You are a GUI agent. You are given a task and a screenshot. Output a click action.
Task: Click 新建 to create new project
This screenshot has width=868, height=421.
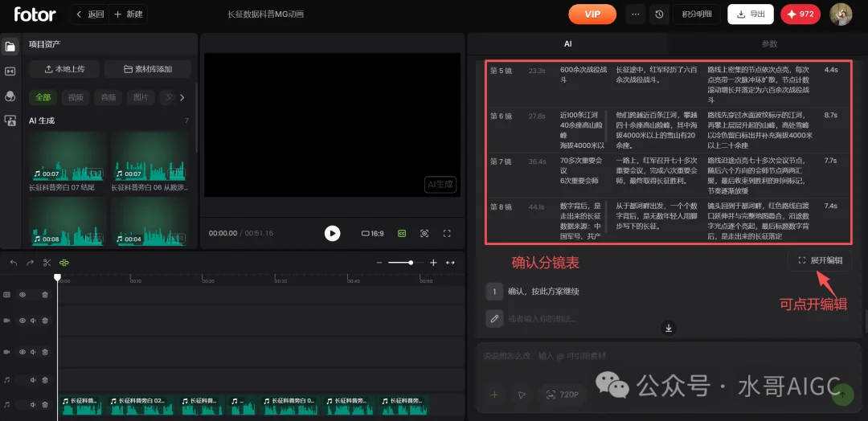129,14
